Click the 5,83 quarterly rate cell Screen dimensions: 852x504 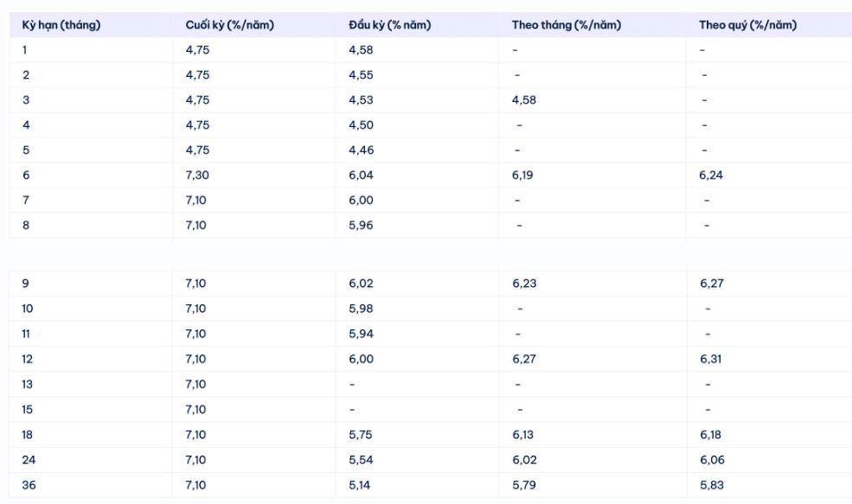point(712,485)
